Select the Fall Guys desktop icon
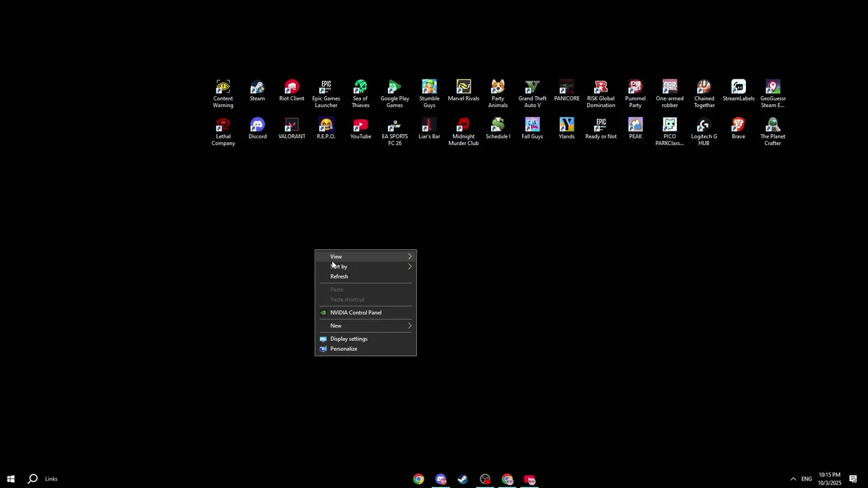 point(532,129)
